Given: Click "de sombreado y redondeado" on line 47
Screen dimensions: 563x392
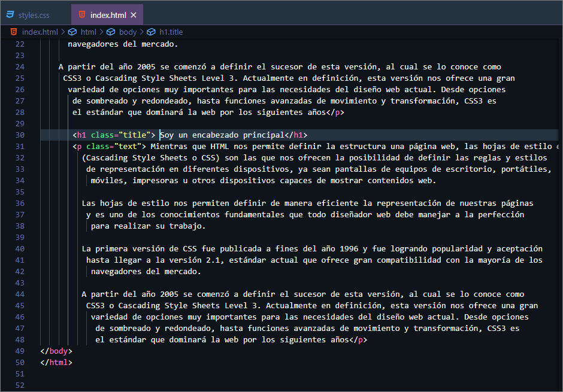Looking at the screenshot, I should pyautogui.click(x=155, y=329).
